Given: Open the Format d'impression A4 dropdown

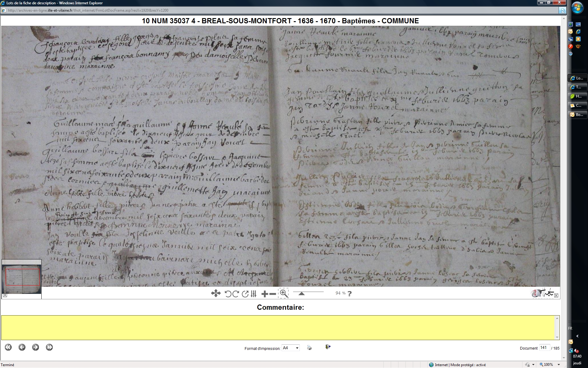Looking at the screenshot, I should pos(290,348).
